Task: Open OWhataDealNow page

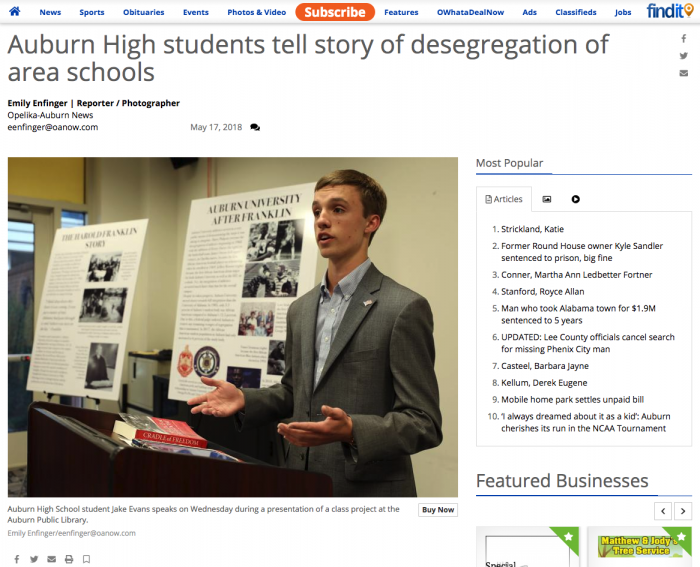Action: tap(470, 12)
